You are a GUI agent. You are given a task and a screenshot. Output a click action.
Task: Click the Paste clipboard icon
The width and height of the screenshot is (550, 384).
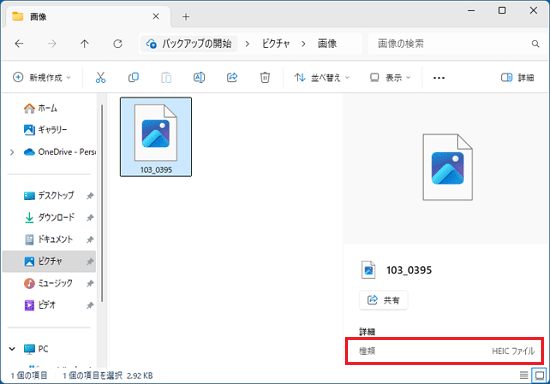pos(166,78)
